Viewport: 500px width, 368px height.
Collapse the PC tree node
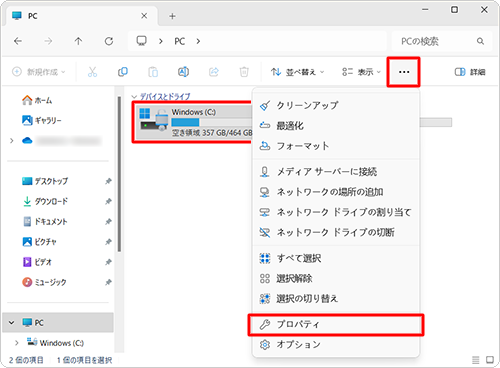tap(12, 323)
